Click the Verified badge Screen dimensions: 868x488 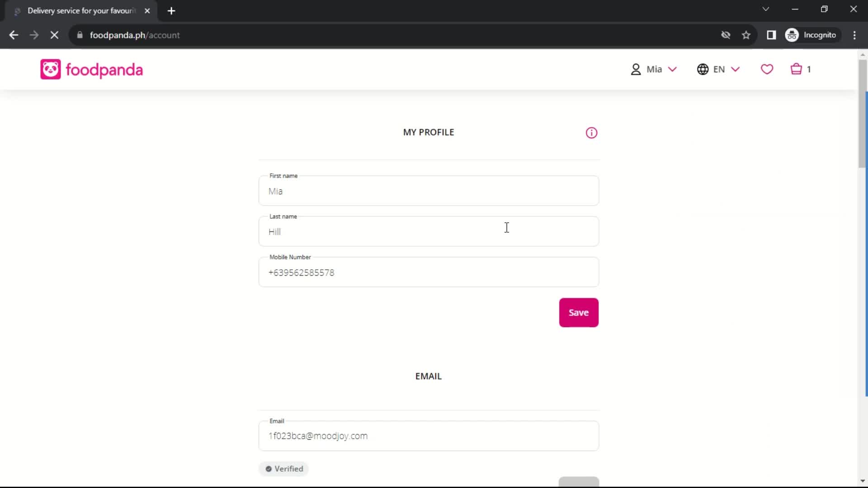pos(284,469)
